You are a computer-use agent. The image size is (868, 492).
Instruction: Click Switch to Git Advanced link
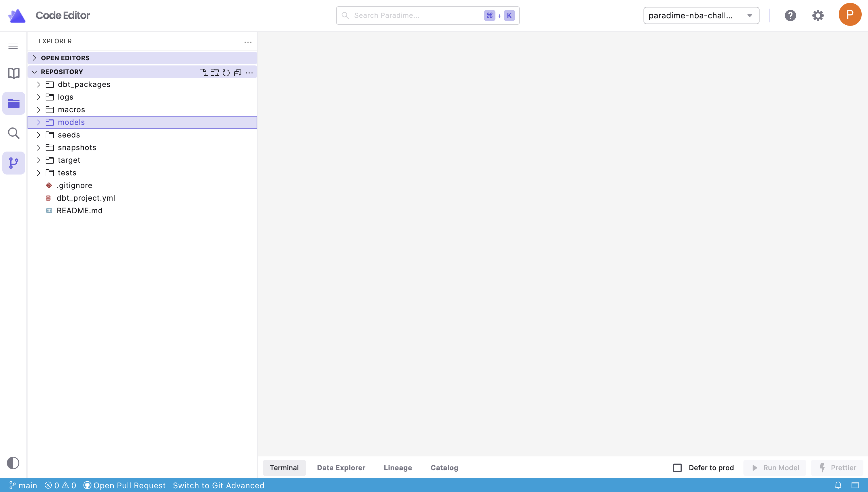[218, 486]
